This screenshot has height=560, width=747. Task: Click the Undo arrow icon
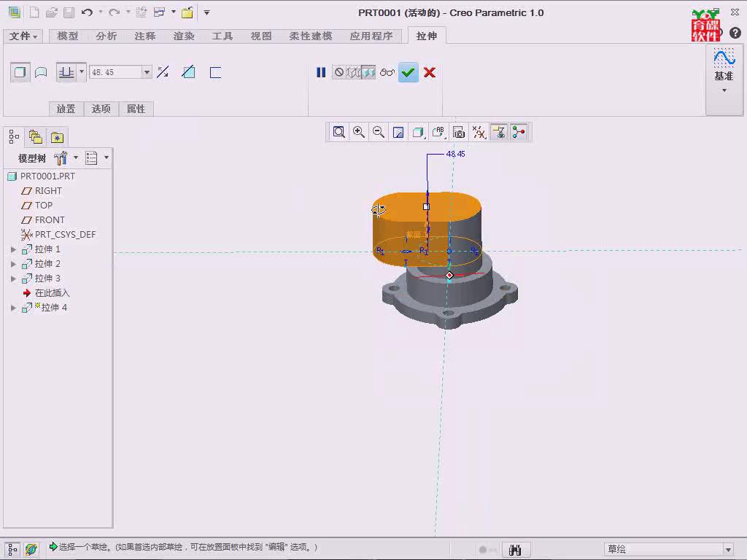87,12
